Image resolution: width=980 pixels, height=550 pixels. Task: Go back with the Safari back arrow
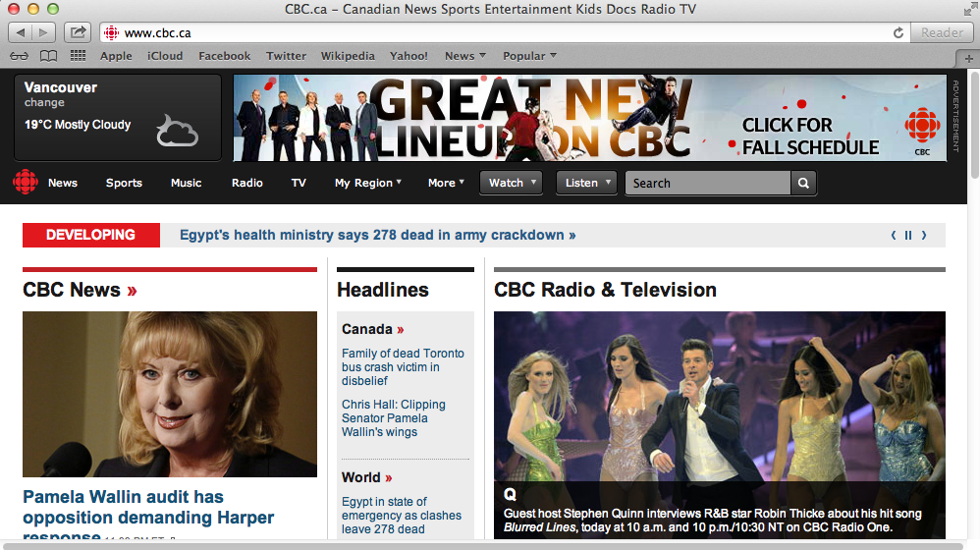(x=20, y=32)
